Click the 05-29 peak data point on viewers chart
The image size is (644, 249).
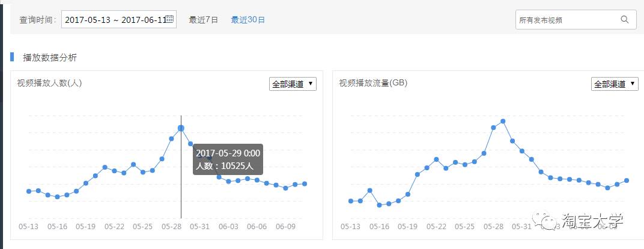click(181, 128)
